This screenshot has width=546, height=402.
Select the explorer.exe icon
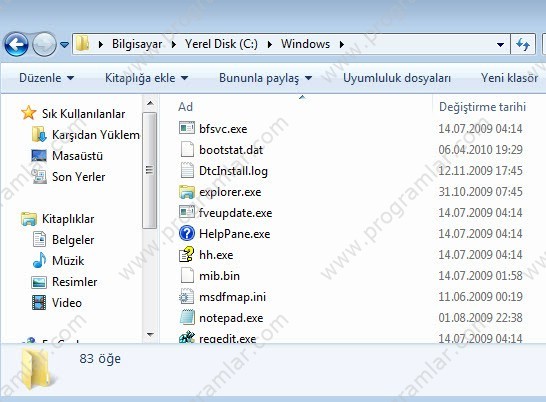coord(187,192)
